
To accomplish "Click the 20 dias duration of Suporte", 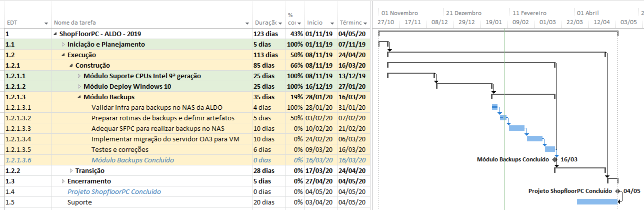I will tap(265, 202).
